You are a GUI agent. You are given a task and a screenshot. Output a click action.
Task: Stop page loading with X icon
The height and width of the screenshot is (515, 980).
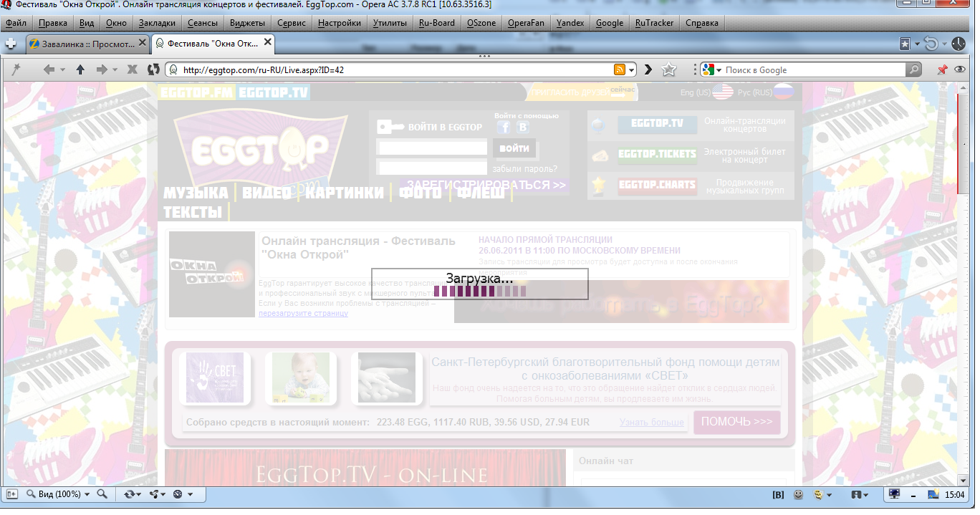point(132,69)
